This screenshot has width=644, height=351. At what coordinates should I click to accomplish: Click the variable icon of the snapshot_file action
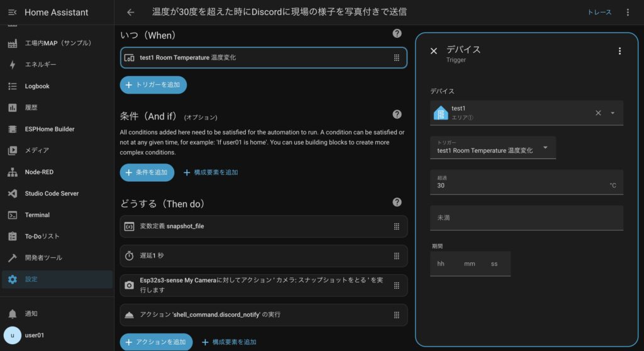click(129, 226)
